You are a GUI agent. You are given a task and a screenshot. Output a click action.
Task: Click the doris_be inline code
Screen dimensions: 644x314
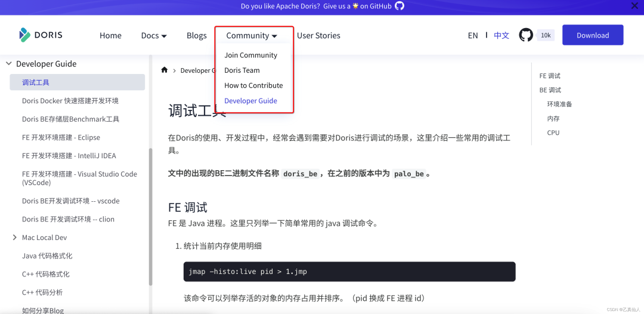click(x=301, y=174)
